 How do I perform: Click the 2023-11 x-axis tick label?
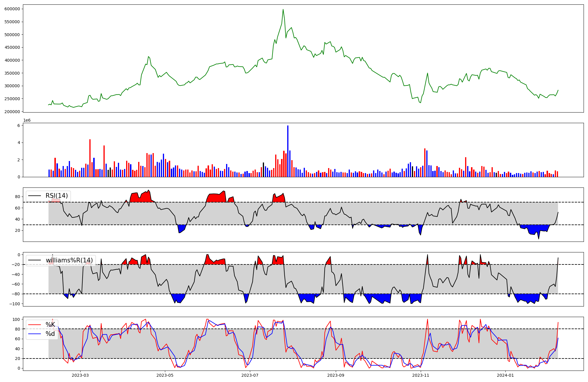[x=421, y=375]
